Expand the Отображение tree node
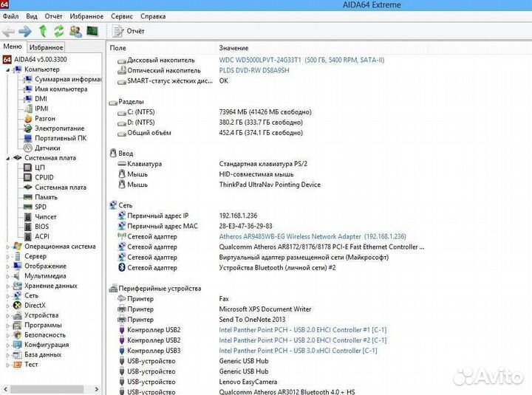 tap(8, 266)
